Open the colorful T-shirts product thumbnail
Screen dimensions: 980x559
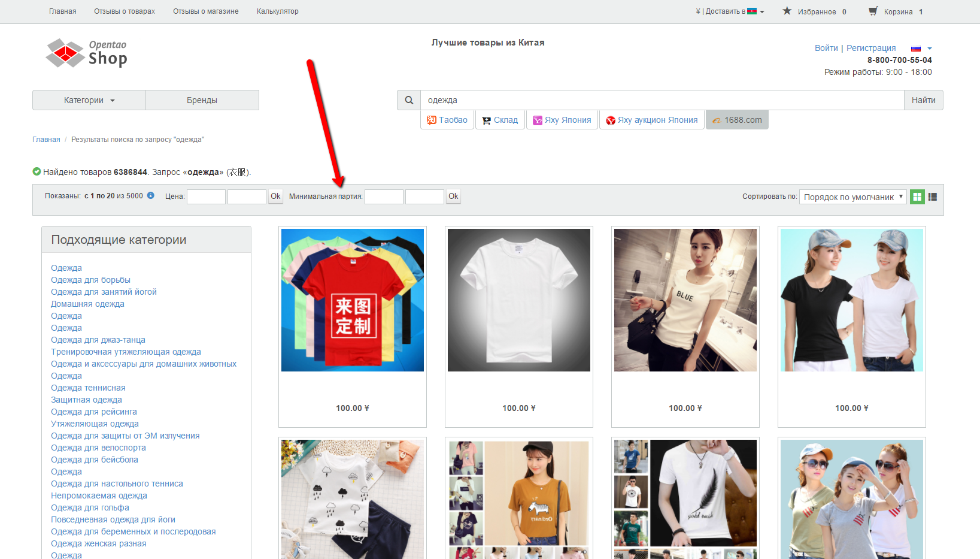pyautogui.click(x=353, y=300)
